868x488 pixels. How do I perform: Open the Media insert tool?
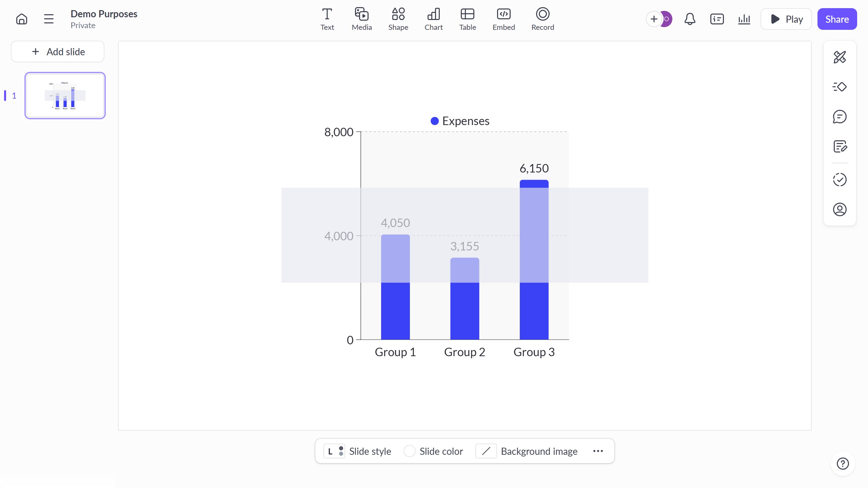[x=361, y=19]
